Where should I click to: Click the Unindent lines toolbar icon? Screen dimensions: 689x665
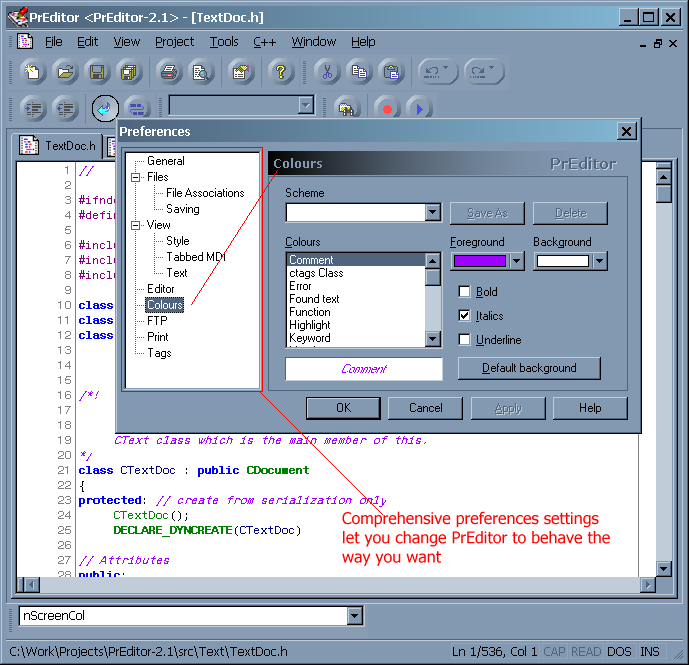click(x=65, y=109)
